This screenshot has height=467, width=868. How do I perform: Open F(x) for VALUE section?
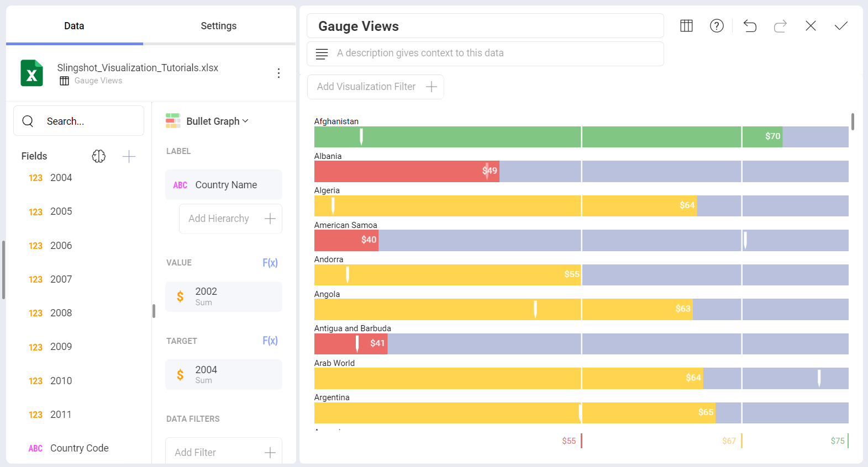(270, 263)
